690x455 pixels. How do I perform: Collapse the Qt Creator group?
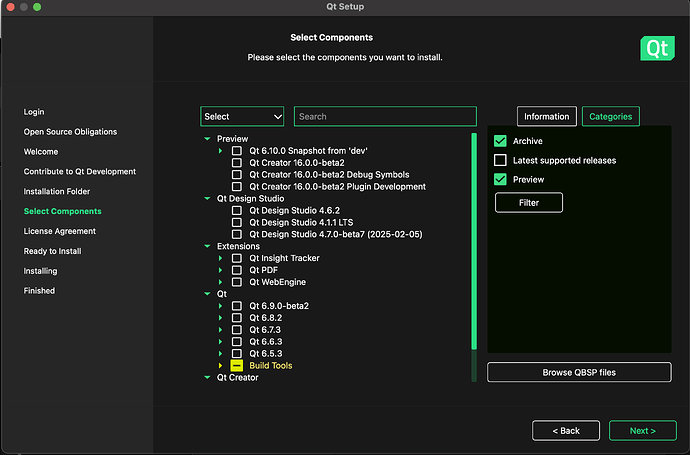pyautogui.click(x=207, y=377)
